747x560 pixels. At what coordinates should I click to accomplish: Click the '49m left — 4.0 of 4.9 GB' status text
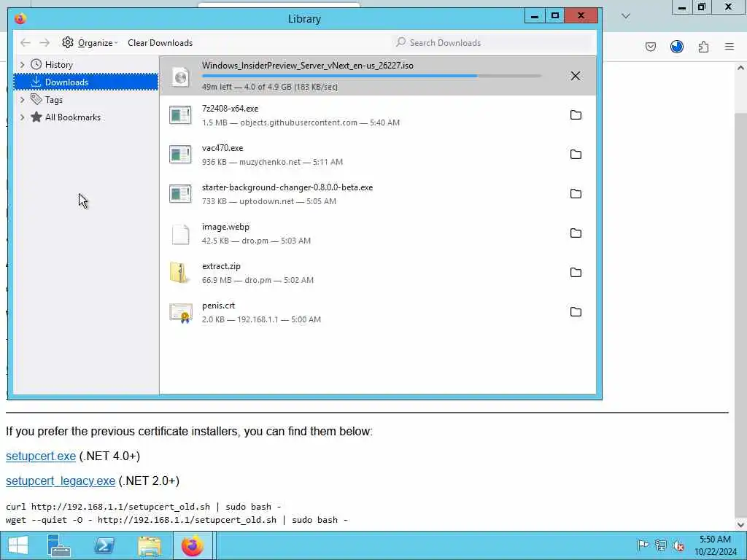tap(270, 87)
